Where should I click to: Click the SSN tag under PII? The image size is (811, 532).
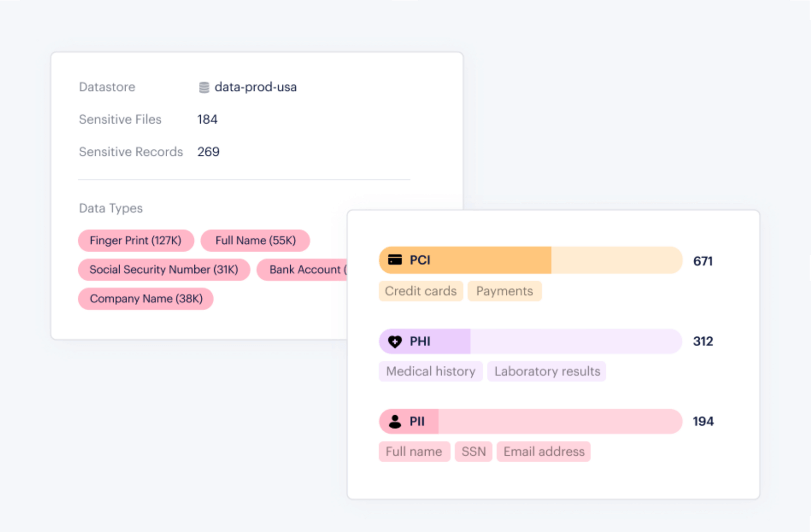473,452
